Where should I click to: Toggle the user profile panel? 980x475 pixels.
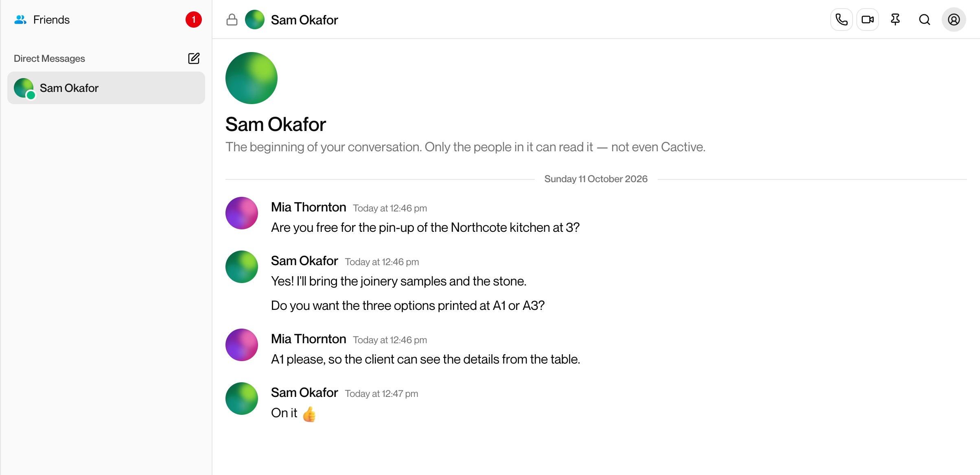(954, 20)
